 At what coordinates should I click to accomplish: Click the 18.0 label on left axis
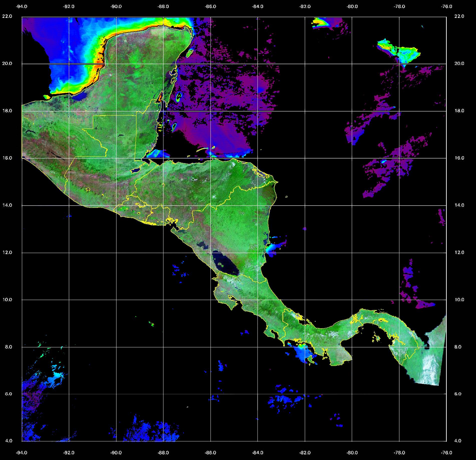click(7, 111)
